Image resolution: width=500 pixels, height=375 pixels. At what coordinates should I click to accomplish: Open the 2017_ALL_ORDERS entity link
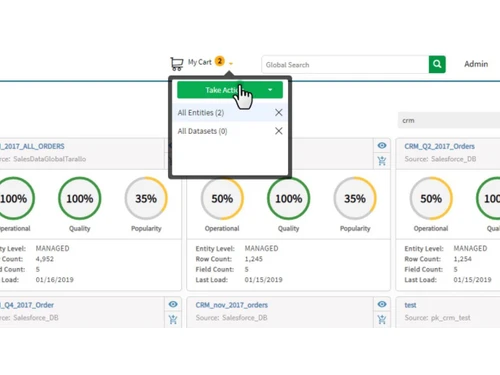pyautogui.click(x=32, y=146)
